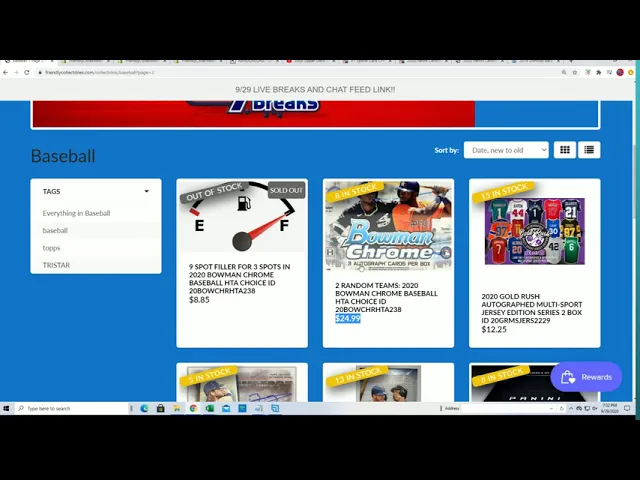Filter by the TRISTAR tag

(56, 265)
